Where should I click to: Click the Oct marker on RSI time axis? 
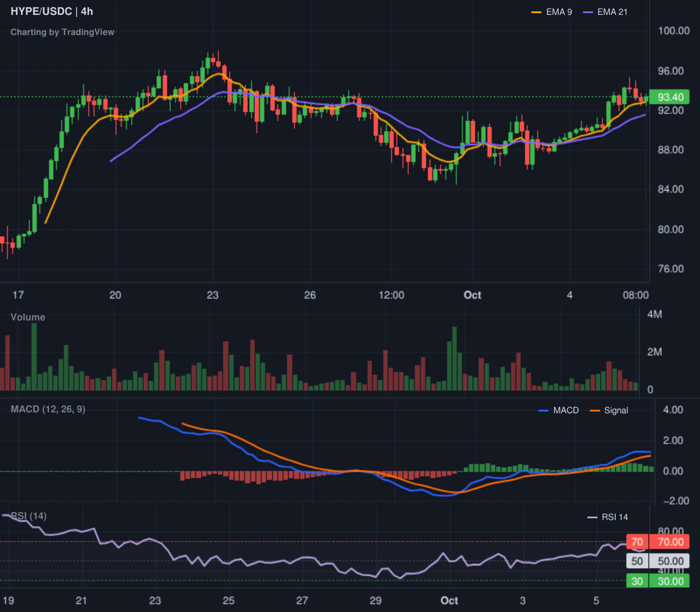tap(449, 601)
